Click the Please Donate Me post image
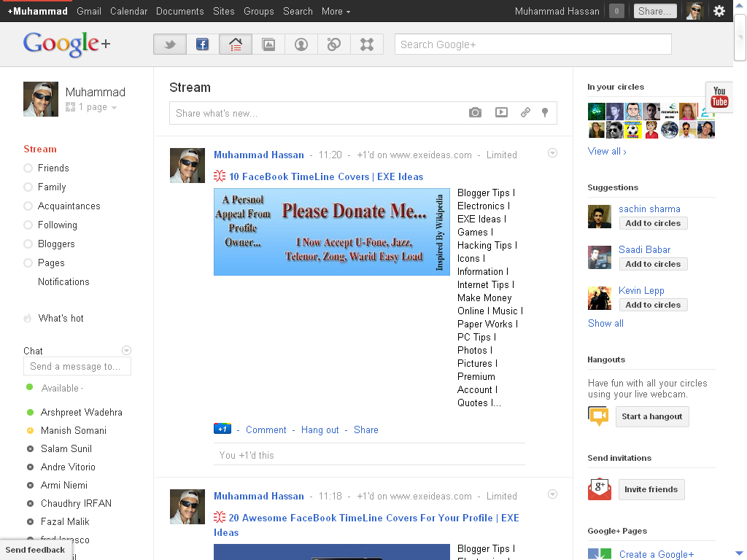Image resolution: width=747 pixels, height=560 pixels. click(x=332, y=232)
